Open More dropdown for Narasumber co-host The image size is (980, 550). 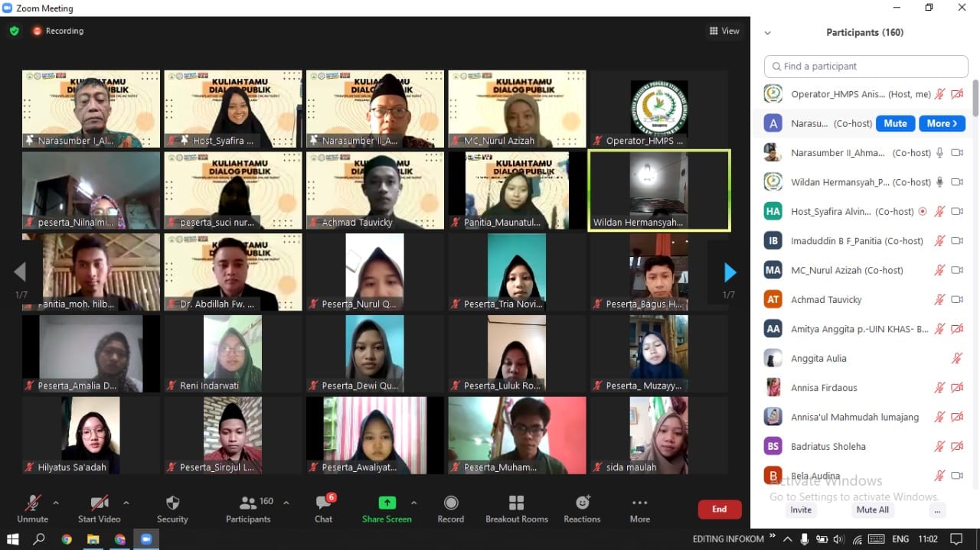942,123
